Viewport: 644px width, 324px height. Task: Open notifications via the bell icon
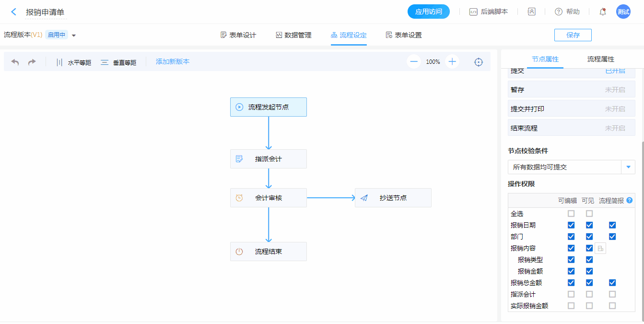pyautogui.click(x=603, y=12)
